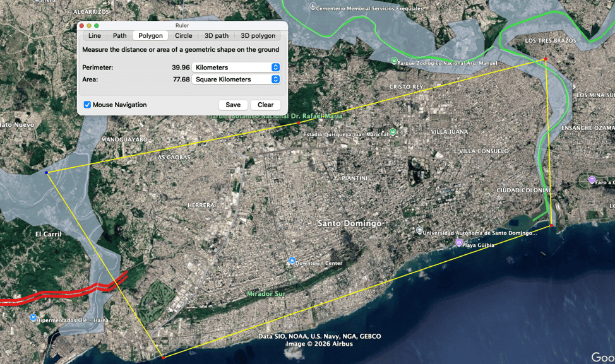615x364 pixels.
Task: Click the red polygon vertex at southwest coast
Action: [x=163, y=357]
